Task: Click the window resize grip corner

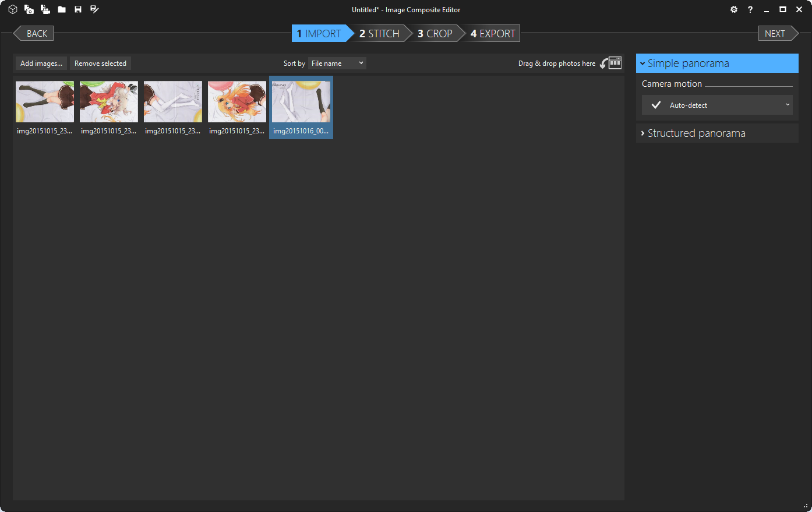Action: point(806,506)
